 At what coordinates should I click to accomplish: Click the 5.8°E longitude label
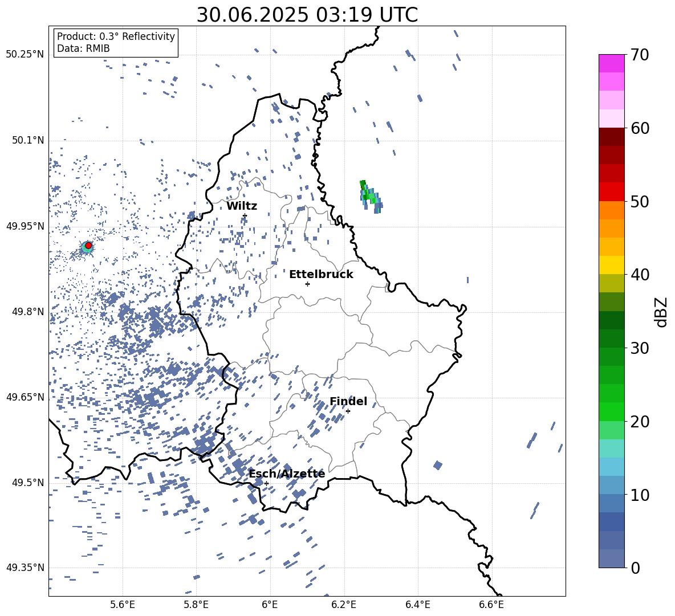pos(196,605)
